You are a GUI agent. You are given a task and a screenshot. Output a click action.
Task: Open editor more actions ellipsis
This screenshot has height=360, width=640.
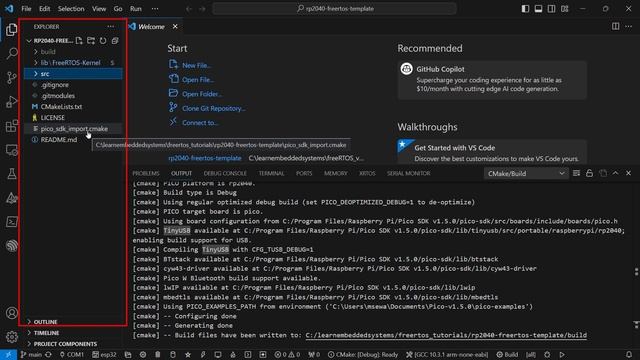[x=629, y=27]
